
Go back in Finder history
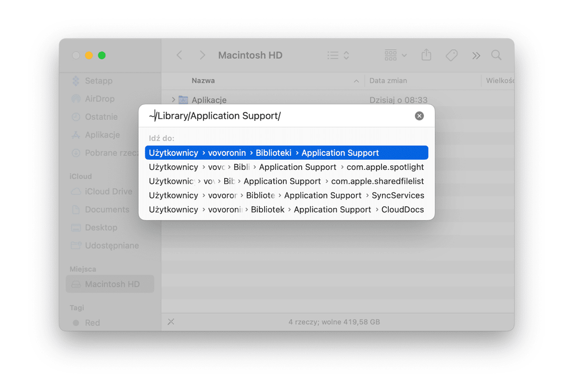click(179, 55)
